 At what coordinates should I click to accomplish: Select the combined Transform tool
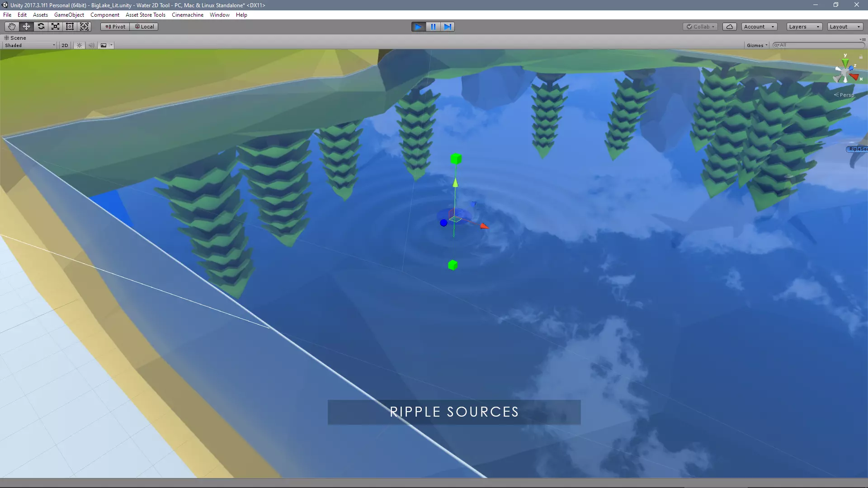tap(85, 27)
